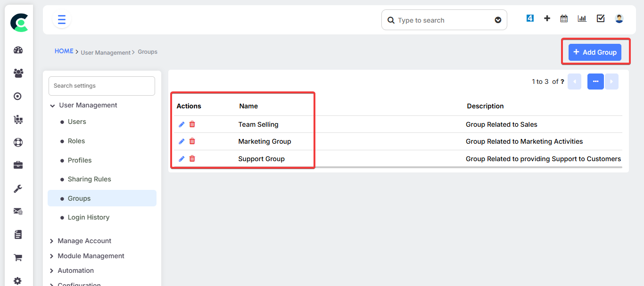Toggle the hamburger menu button
644x286 pixels.
tap(62, 20)
